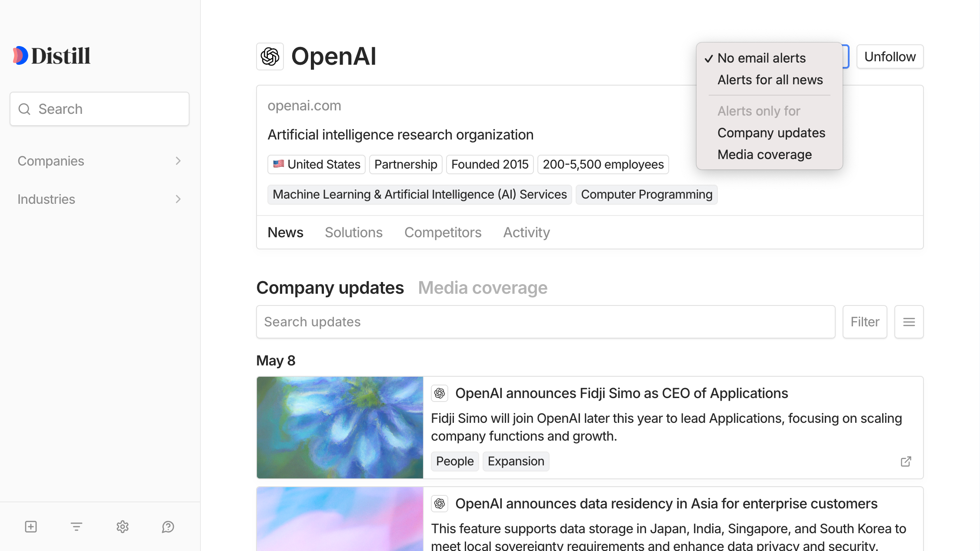980x551 pixels.
Task: Open the filter lines icon in bottom bar
Action: pos(77,527)
